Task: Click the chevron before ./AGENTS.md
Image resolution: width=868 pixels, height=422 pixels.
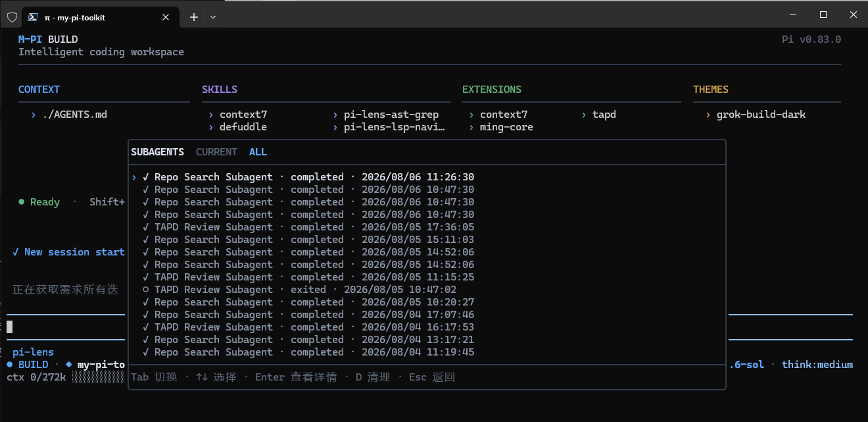Action: click(33, 115)
